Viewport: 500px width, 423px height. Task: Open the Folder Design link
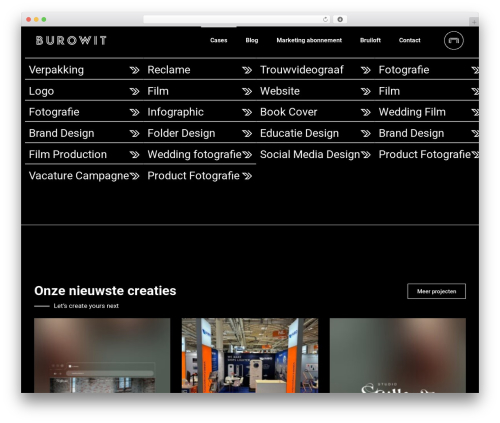(181, 134)
